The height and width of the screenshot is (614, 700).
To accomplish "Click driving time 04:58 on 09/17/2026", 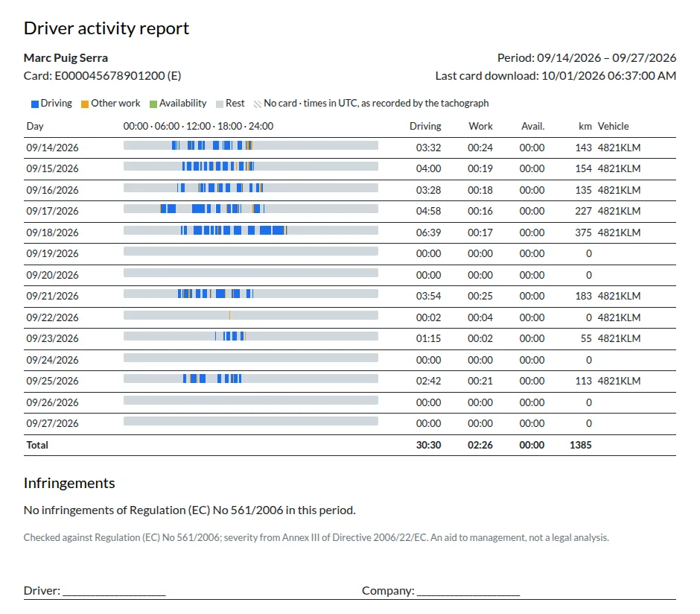I will click(x=429, y=211).
